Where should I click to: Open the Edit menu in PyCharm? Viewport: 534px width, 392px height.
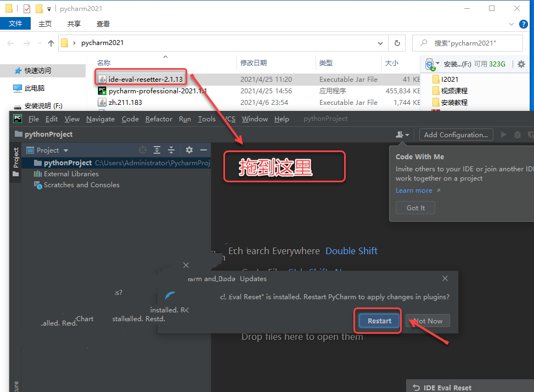pyautogui.click(x=52, y=119)
